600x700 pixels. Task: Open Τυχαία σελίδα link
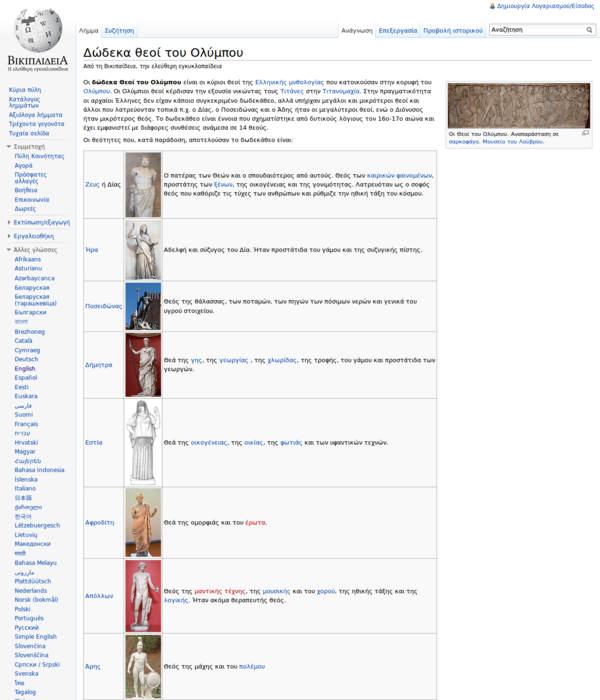pyautogui.click(x=29, y=133)
